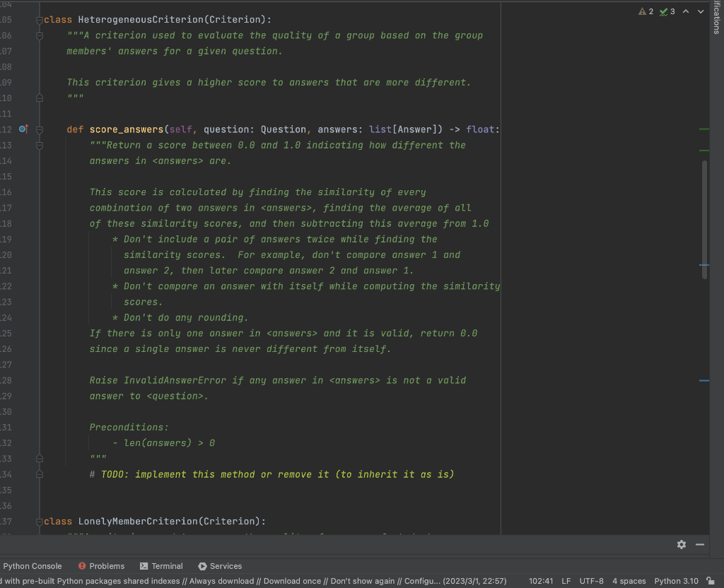Open the tool window bar settings gear
The height and width of the screenshot is (588, 724).
[x=681, y=545]
